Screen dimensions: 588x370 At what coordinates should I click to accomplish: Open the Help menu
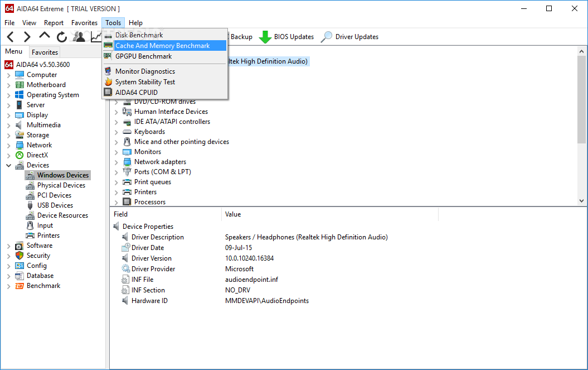(135, 23)
